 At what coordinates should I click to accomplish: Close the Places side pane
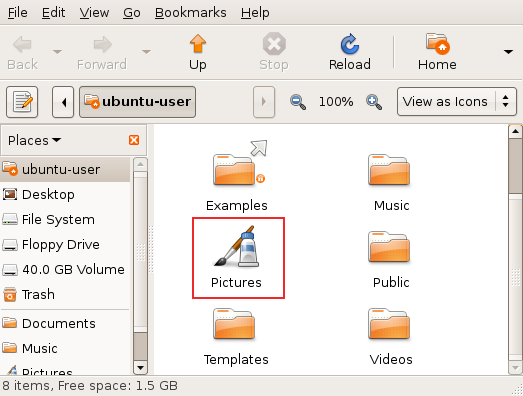pos(134,140)
